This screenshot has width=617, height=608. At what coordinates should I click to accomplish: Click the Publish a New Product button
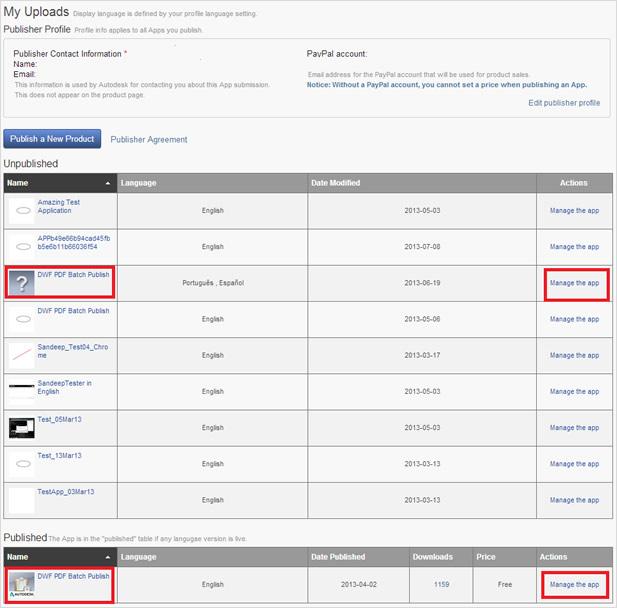52,139
